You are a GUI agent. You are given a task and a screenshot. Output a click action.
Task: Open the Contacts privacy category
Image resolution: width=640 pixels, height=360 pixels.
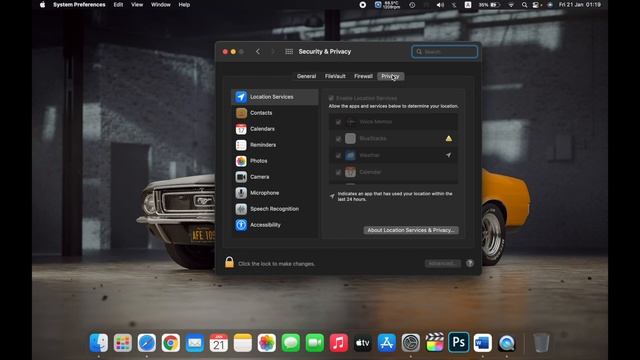(x=275, y=113)
